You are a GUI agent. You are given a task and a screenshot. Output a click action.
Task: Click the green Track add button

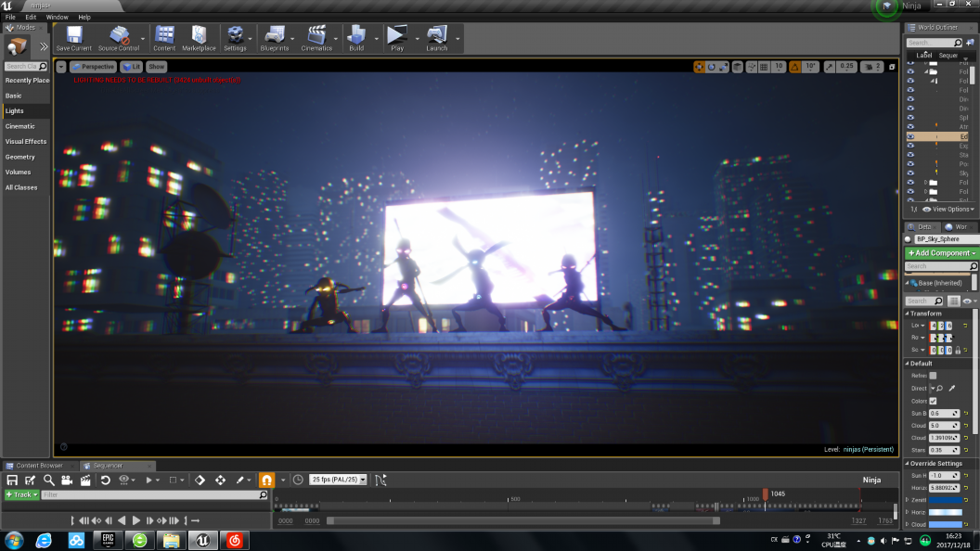[22, 494]
